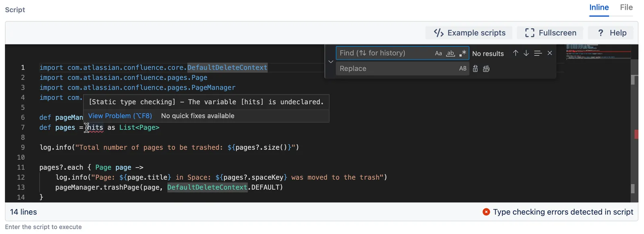Click the red error status icon
The width and height of the screenshot is (644, 234).
[x=486, y=212]
